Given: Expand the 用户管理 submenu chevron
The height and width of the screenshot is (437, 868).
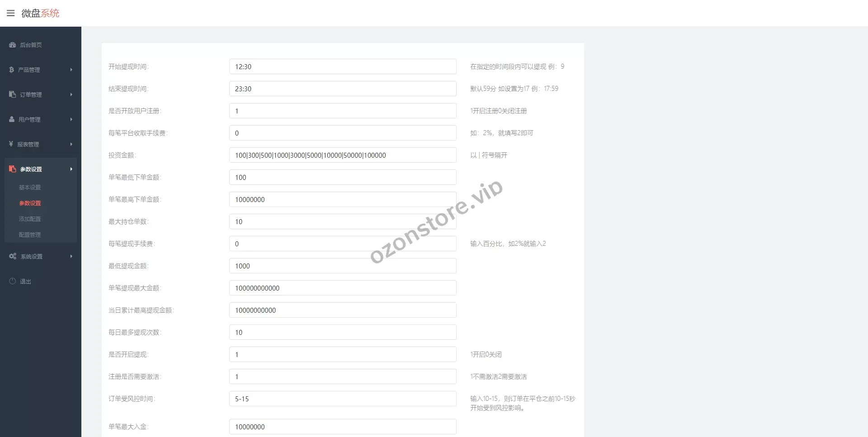Looking at the screenshot, I should (x=71, y=119).
